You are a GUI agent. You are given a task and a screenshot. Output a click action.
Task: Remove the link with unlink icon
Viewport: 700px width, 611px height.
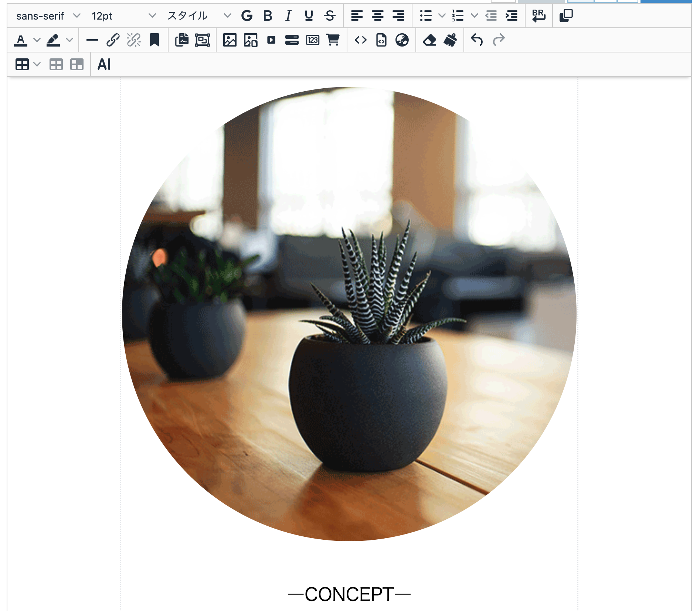(x=133, y=40)
